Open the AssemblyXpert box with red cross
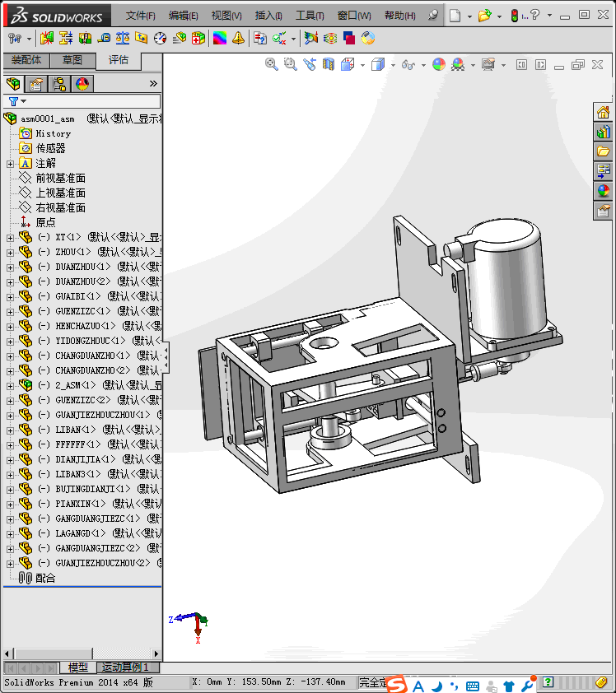Viewport: 616px width, 693px height. point(198,39)
